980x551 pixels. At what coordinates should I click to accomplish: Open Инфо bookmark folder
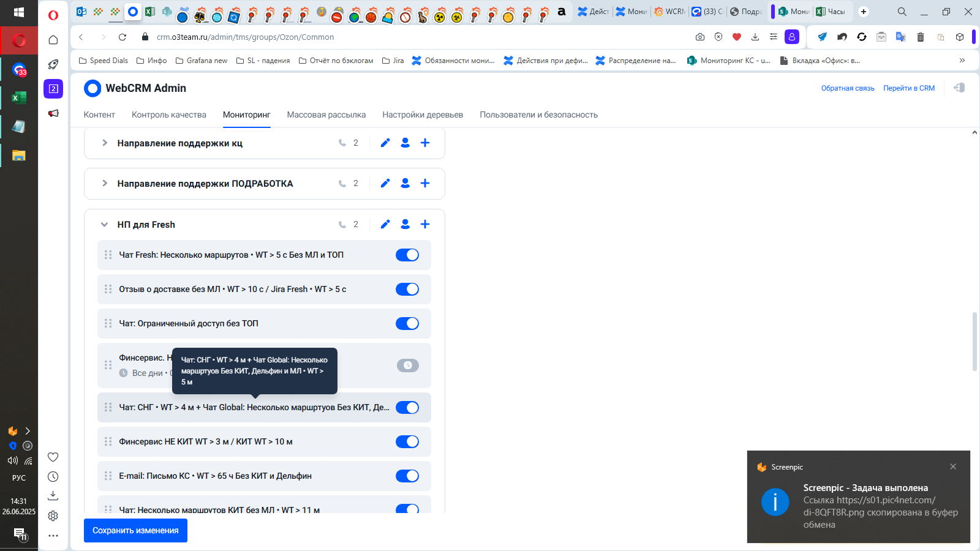[151, 60]
